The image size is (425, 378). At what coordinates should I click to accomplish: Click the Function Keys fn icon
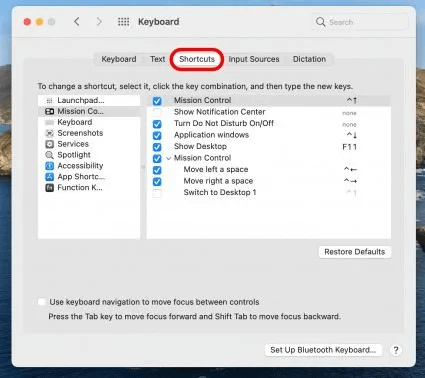point(49,188)
